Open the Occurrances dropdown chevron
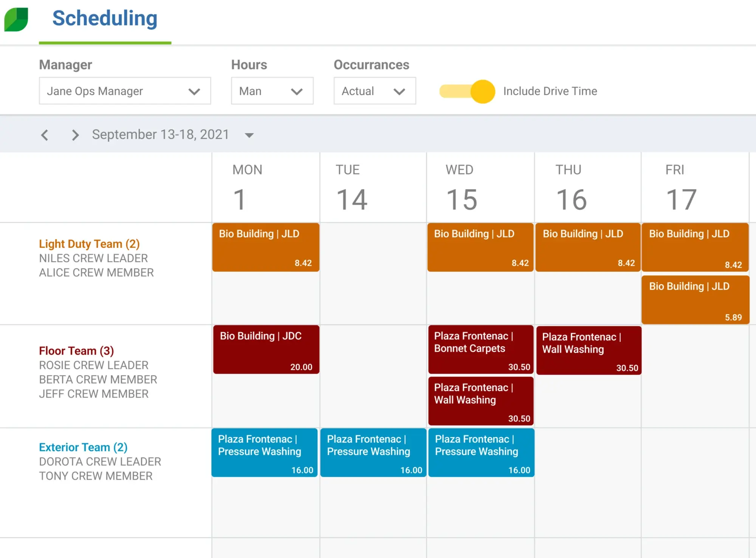Viewport: 756px width, 558px height. [400, 91]
